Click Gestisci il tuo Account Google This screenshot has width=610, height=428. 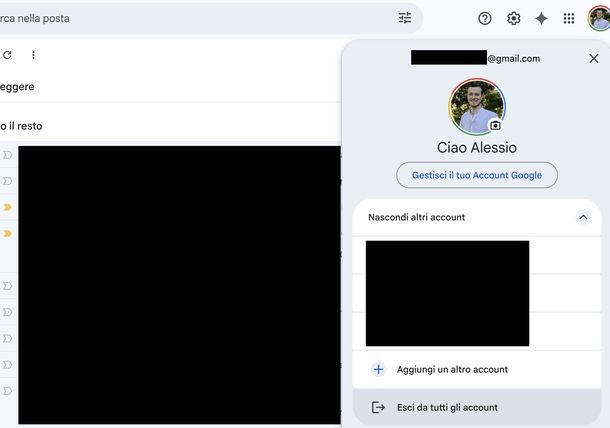[x=477, y=175]
